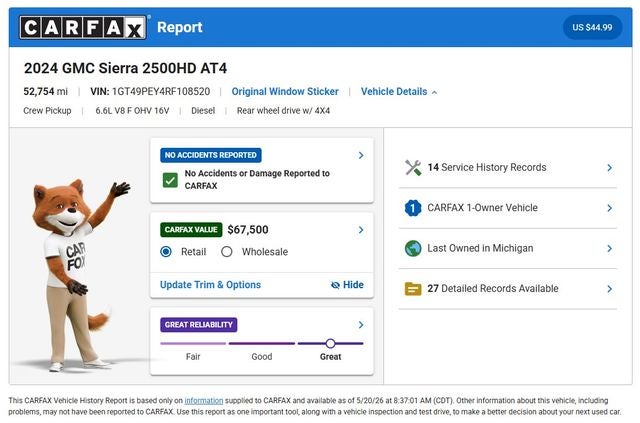Click No Accidents or Damage Reported text
The height and width of the screenshot is (423, 640).
point(257,180)
